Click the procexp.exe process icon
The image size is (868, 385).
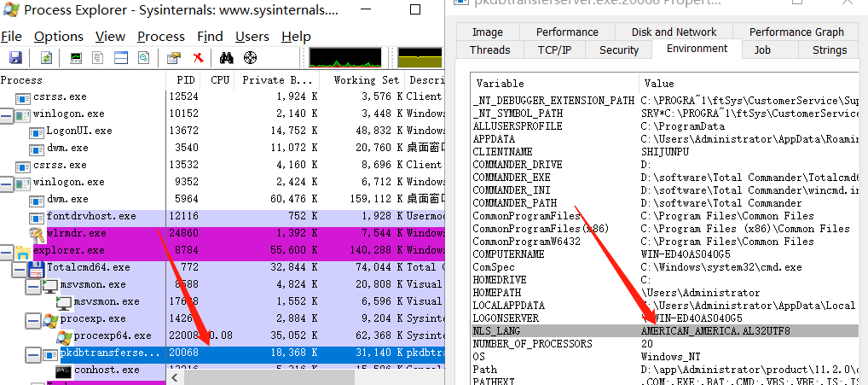[x=50, y=319]
